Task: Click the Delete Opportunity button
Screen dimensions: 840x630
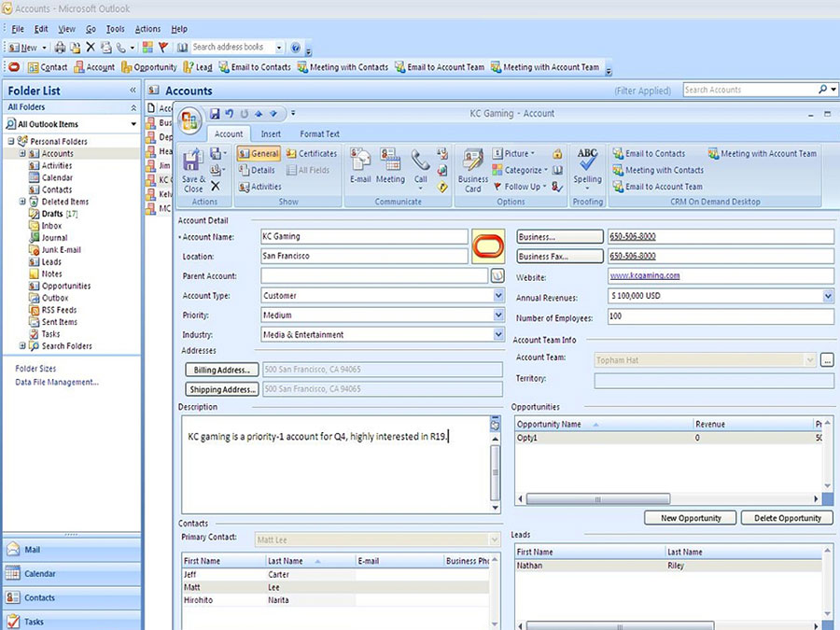Action: click(x=788, y=518)
